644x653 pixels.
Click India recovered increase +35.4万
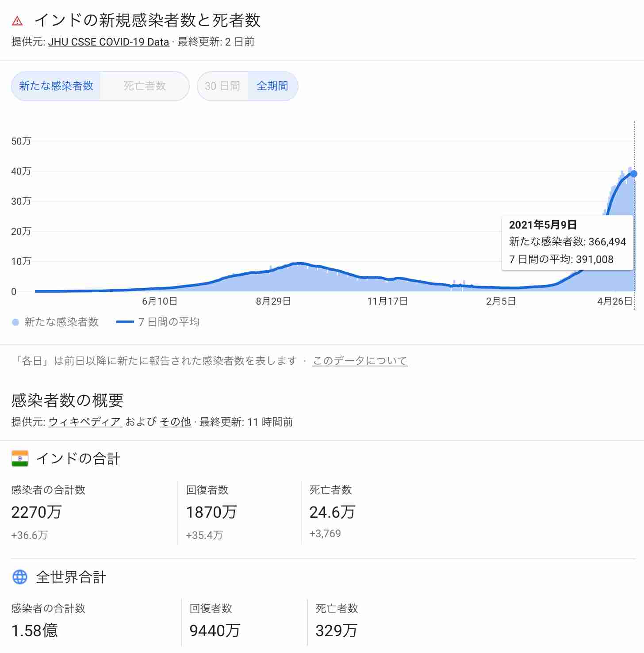coord(204,535)
